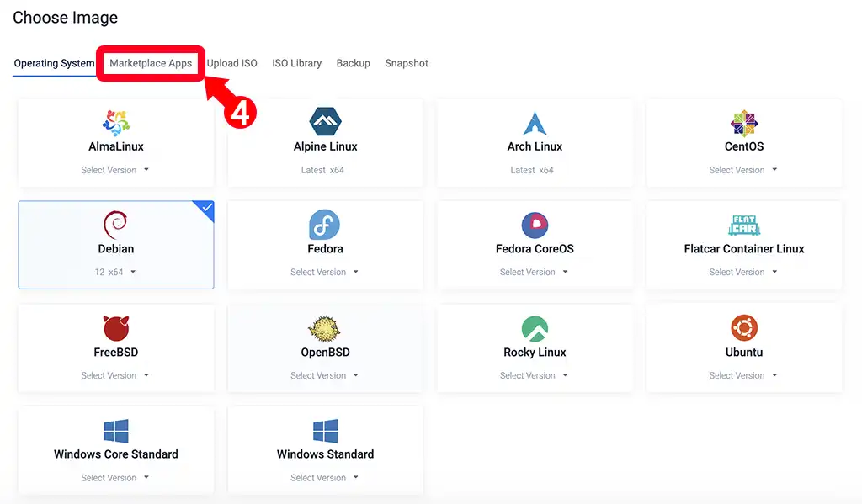
Task: Select the Windows Standard logo icon
Action: tap(326, 431)
